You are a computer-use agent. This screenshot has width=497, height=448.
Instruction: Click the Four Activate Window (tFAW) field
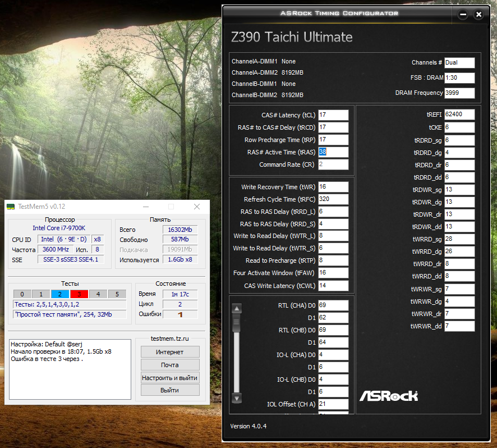[333, 273]
